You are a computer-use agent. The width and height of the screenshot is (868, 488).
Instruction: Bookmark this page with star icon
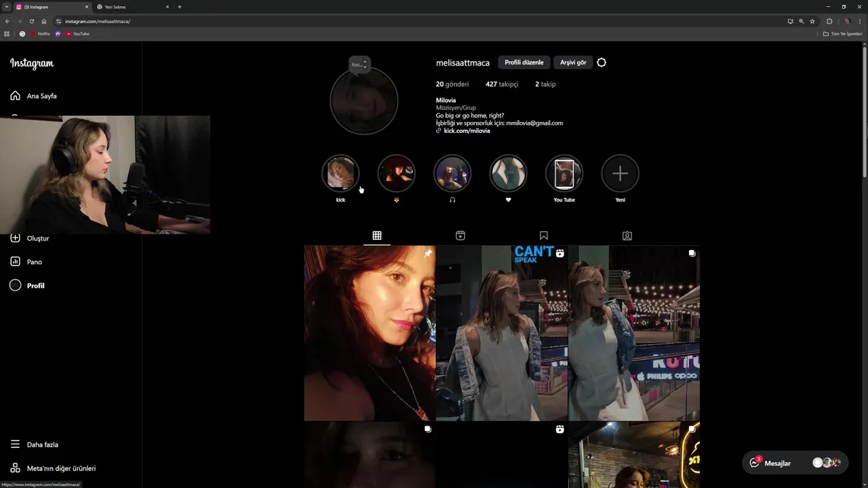812,21
